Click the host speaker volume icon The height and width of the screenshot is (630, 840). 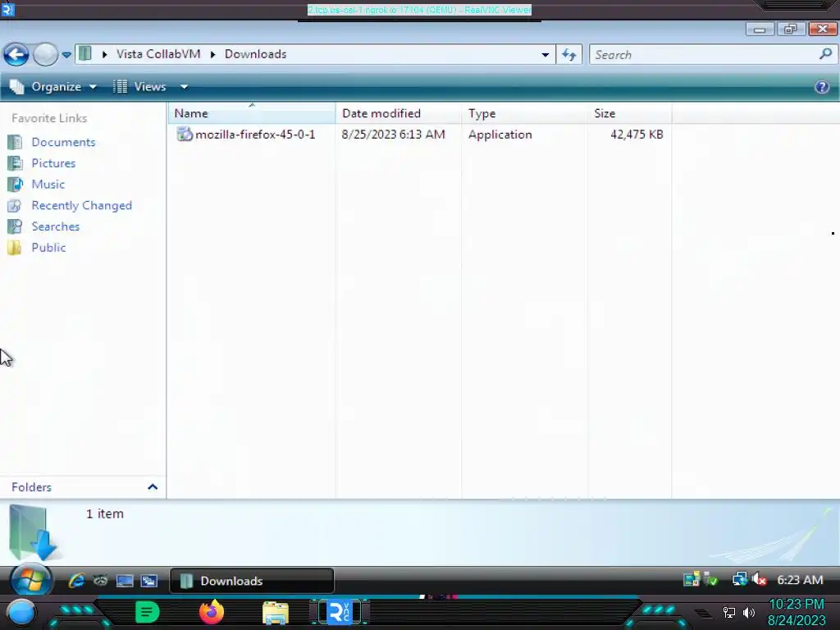pos(749,612)
